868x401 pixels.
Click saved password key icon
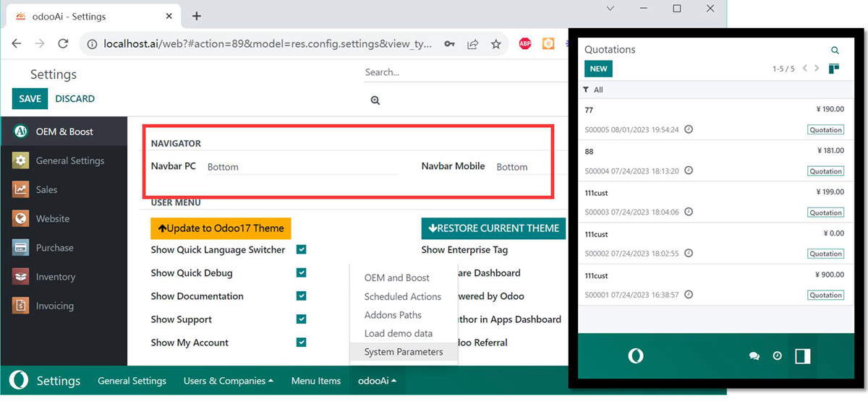(x=449, y=44)
